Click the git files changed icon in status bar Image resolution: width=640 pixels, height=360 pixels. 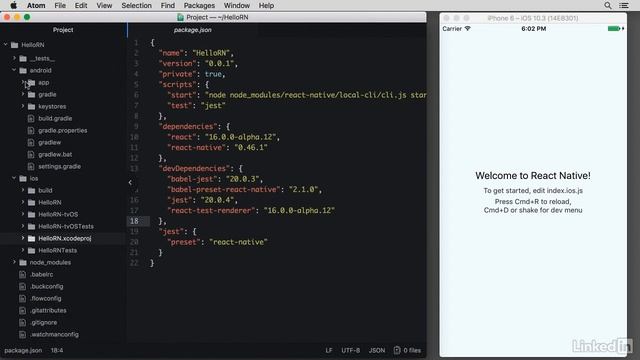(397, 350)
